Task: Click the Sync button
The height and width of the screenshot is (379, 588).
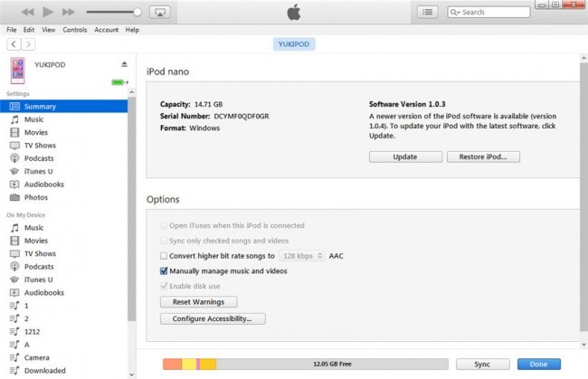Action: point(483,364)
